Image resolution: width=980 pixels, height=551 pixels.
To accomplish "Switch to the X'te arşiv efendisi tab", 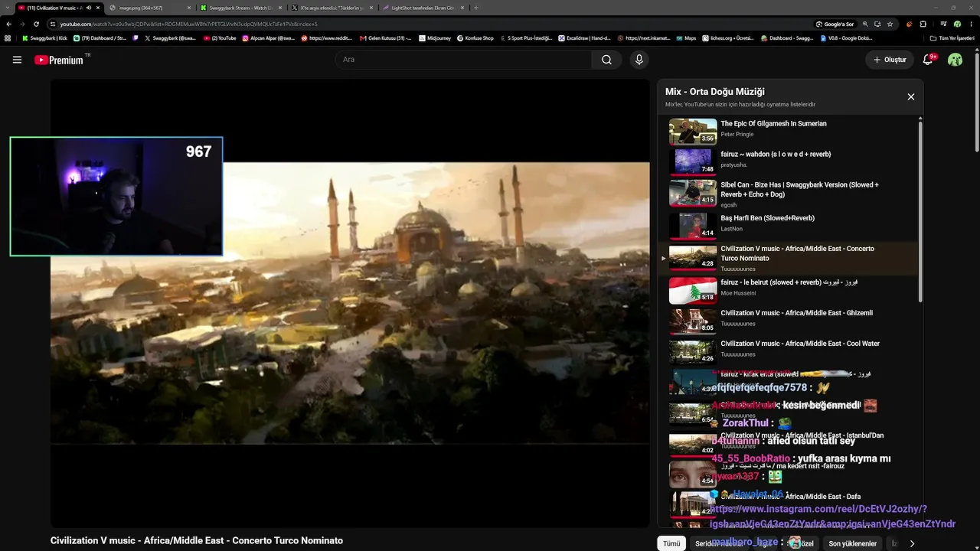I will [x=332, y=8].
